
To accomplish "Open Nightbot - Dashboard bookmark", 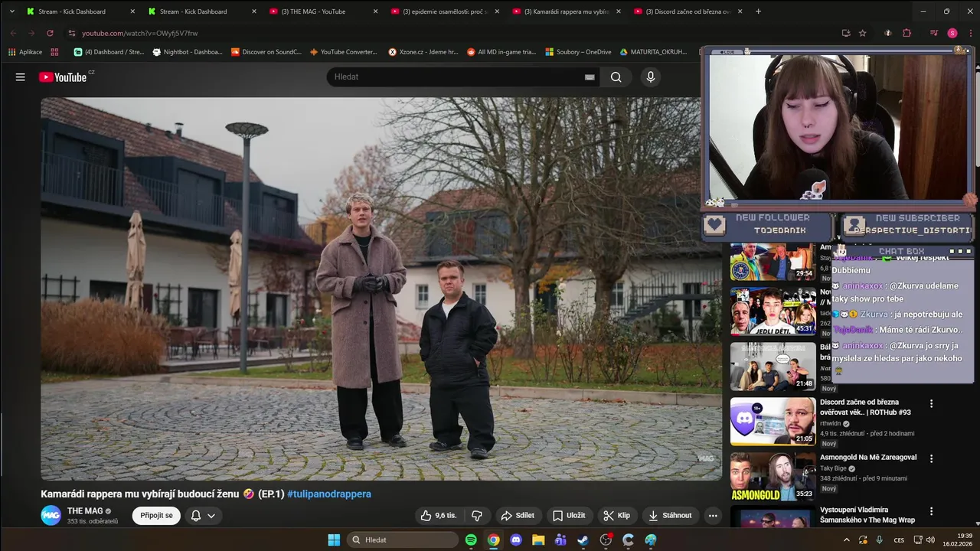I will click(188, 52).
